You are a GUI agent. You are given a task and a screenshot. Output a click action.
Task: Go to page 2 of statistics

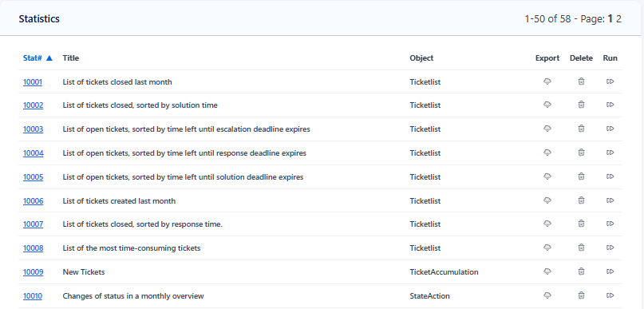[x=618, y=19]
